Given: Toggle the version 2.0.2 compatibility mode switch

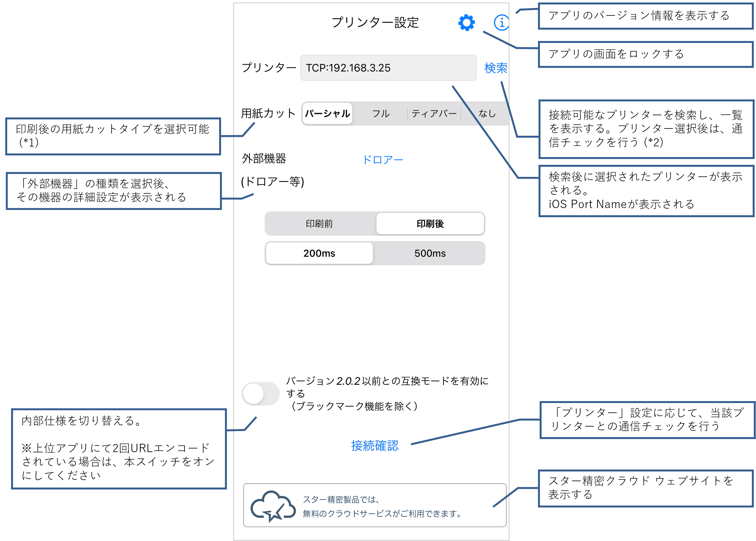Looking at the screenshot, I should (261, 393).
